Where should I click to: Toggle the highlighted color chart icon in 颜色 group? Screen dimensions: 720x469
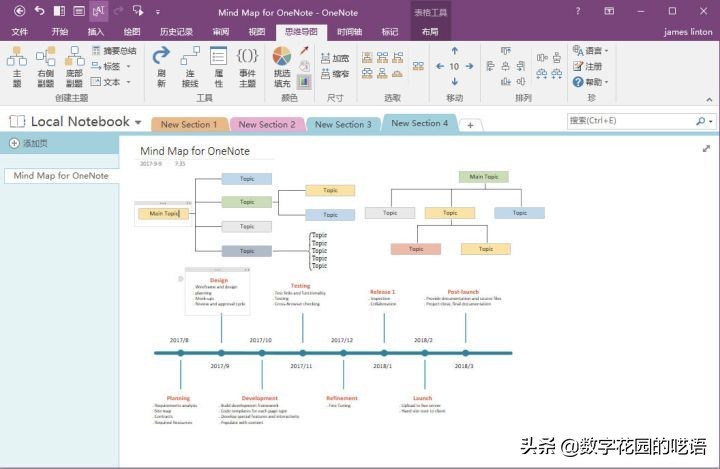tap(304, 82)
